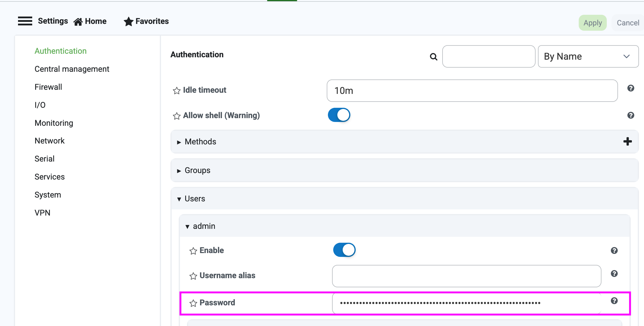The height and width of the screenshot is (326, 644).
Task: Open the hamburger menu icon
Action: tap(25, 21)
